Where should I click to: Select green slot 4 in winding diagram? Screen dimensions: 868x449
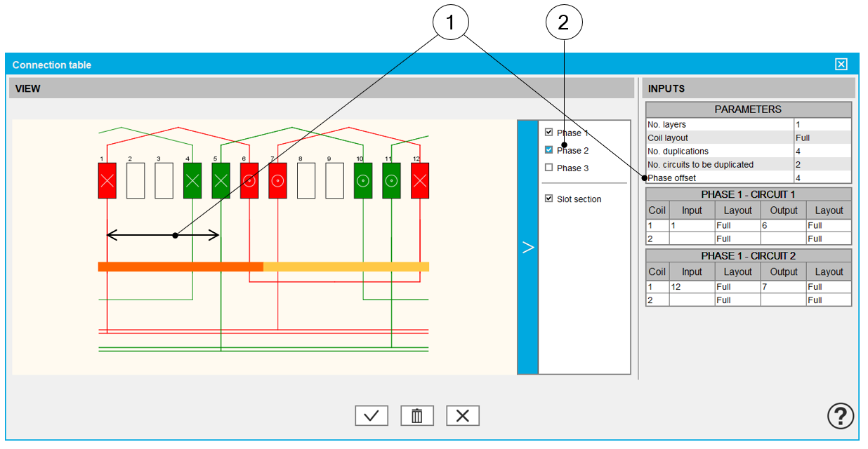coord(192,180)
